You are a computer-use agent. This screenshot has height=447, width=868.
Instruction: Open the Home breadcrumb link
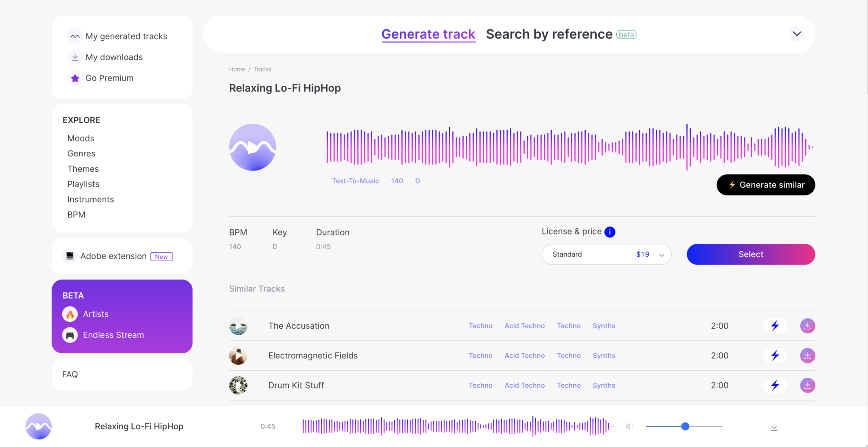[x=237, y=69]
